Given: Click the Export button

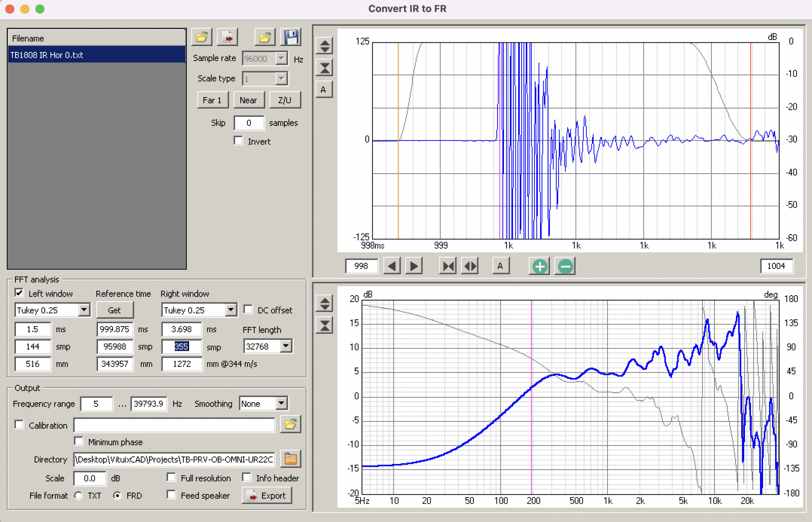Looking at the screenshot, I should pyautogui.click(x=267, y=495).
